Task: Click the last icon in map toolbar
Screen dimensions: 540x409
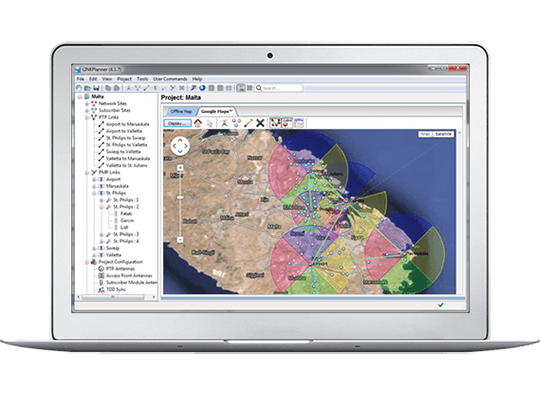Action: (x=299, y=123)
